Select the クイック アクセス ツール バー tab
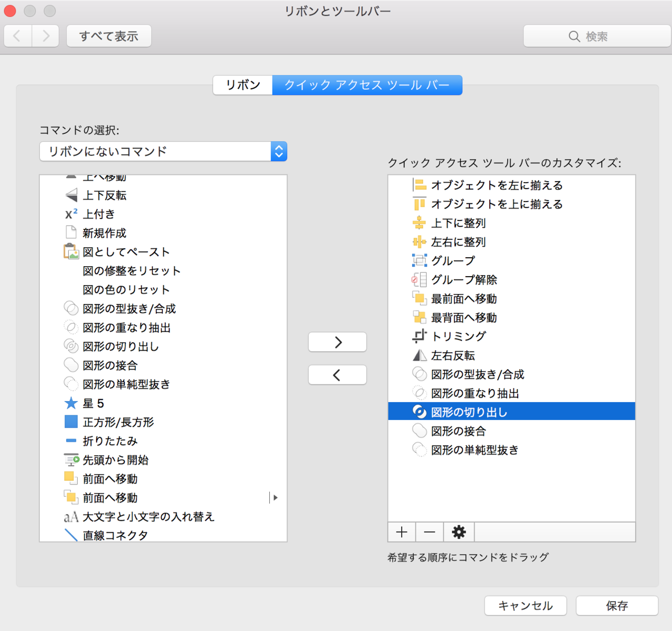Viewport: 672px width, 631px height. pos(367,85)
